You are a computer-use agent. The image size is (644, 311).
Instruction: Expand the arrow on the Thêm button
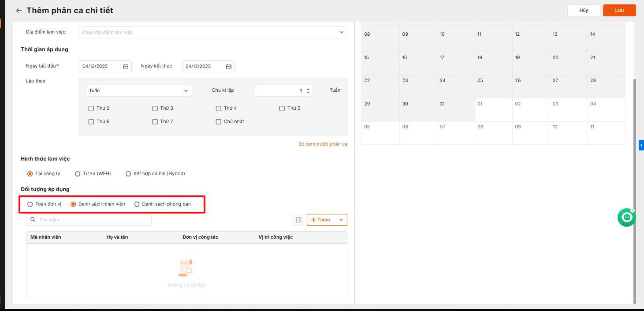tap(341, 220)
